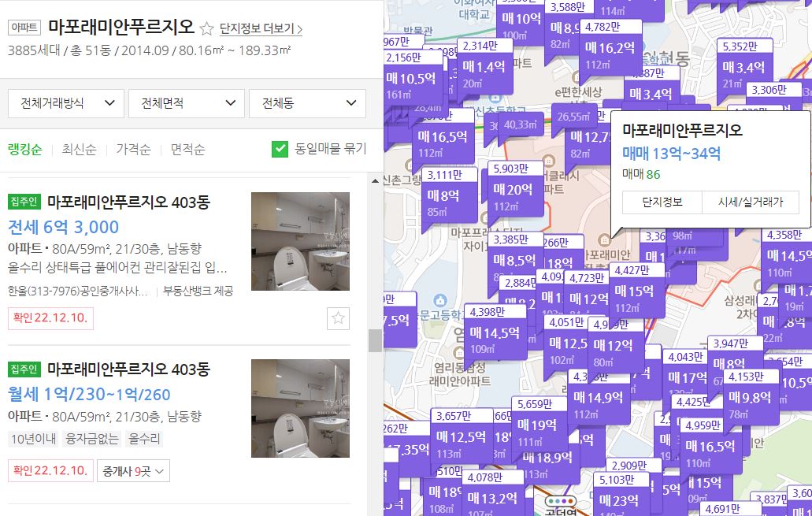
Task: Open the 전체거래방식 dropdown
Action: coord(66,103)
